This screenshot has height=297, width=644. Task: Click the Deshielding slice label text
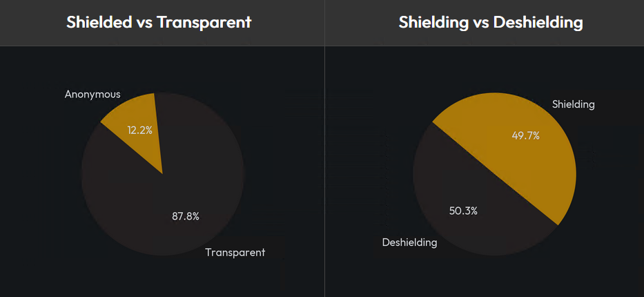click(409, 242)
